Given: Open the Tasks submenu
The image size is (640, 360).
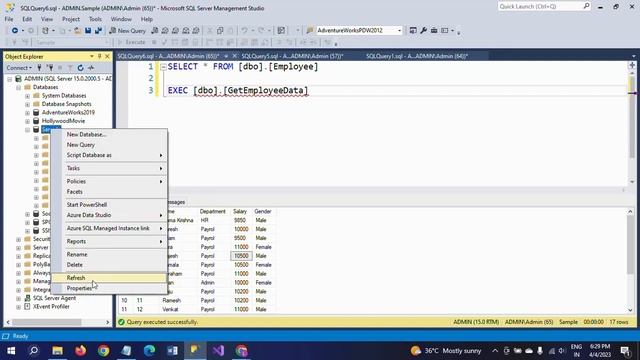Looking at the screenshot, I should (109, 168).
